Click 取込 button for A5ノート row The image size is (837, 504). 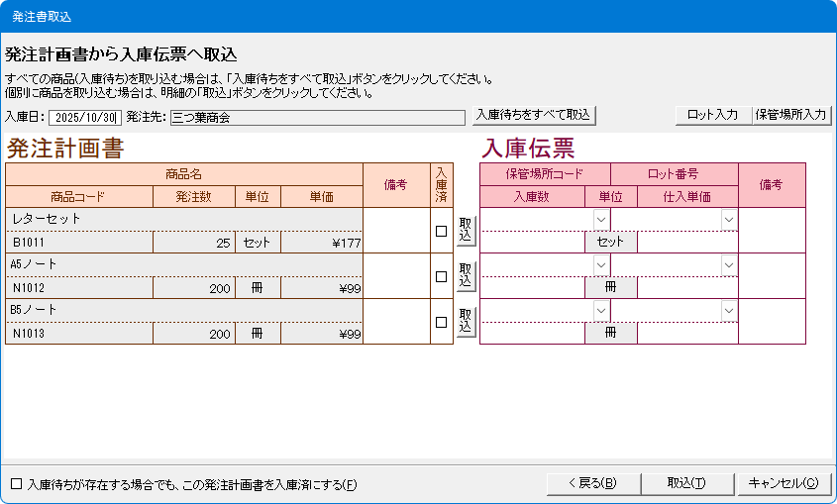(466, 276)
